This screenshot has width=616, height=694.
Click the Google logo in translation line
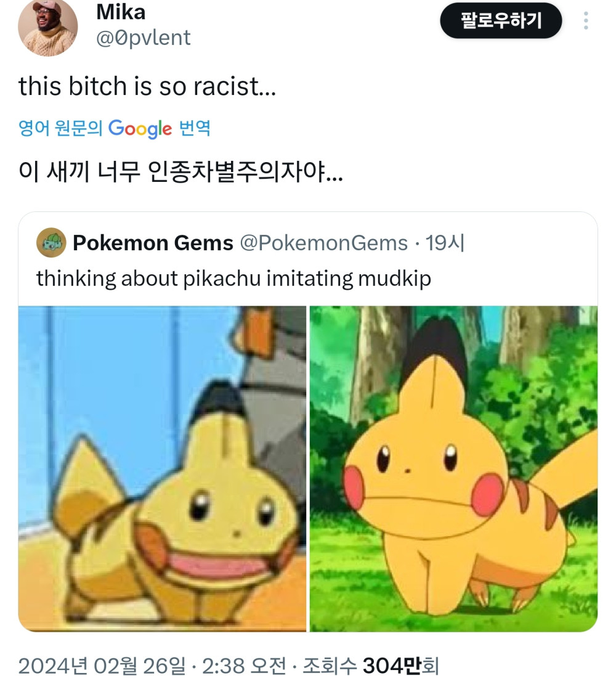click(x=140, y=128)
